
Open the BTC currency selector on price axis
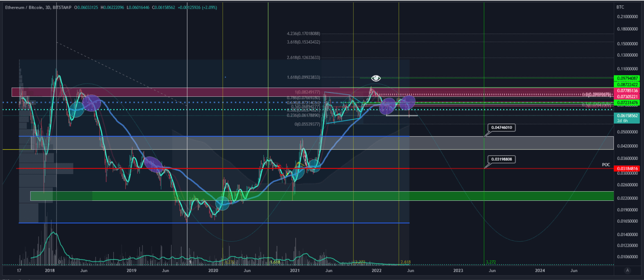(x=620, y=7)
